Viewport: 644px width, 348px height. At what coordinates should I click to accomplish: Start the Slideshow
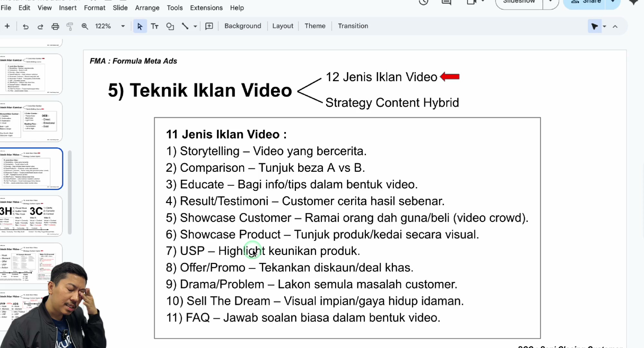click(519, 2)
